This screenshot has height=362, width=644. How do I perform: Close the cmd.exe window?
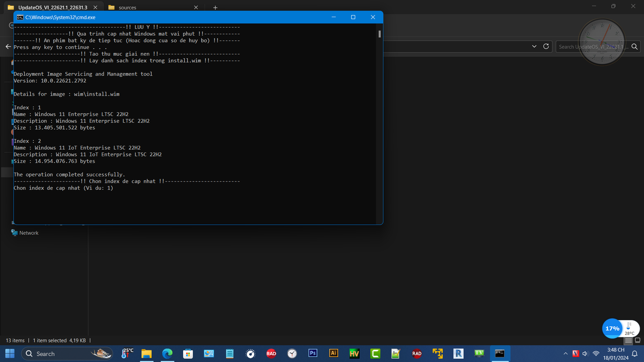[x=373, y=17]
